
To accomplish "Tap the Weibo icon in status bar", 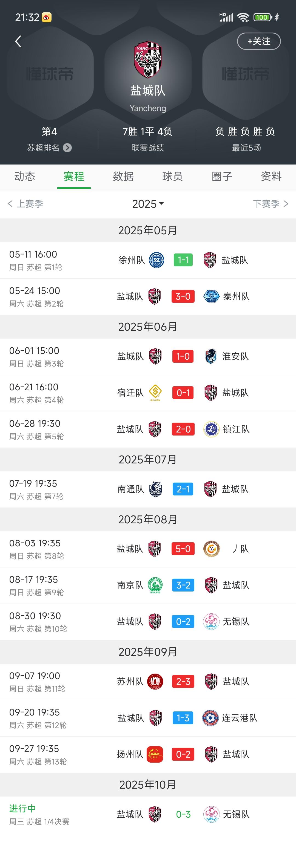I will click(x=47, y=17).
